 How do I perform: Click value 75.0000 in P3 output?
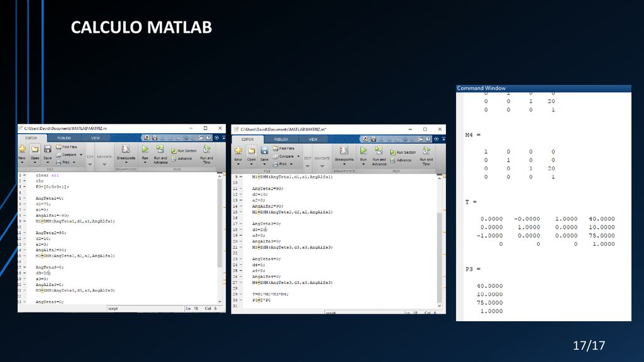(x=489, y=303)
